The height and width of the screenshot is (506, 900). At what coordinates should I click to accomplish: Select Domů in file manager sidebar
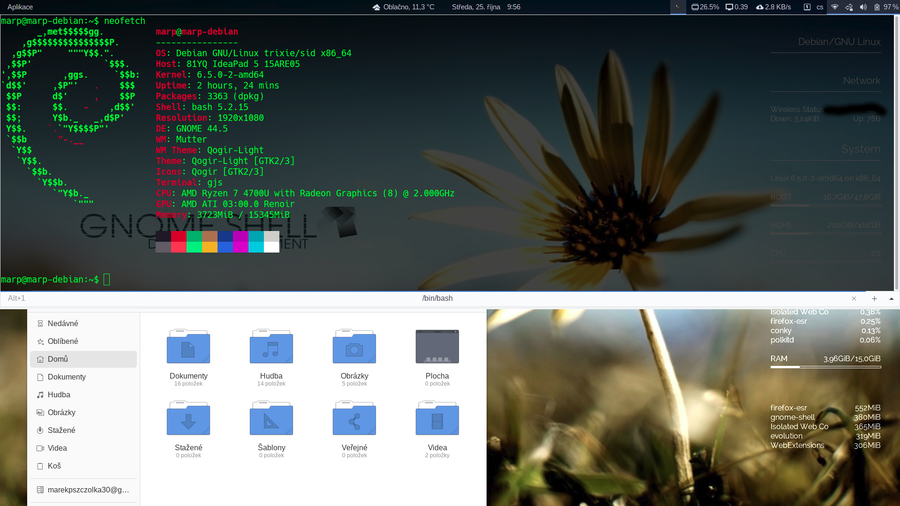tap(83, 359)
